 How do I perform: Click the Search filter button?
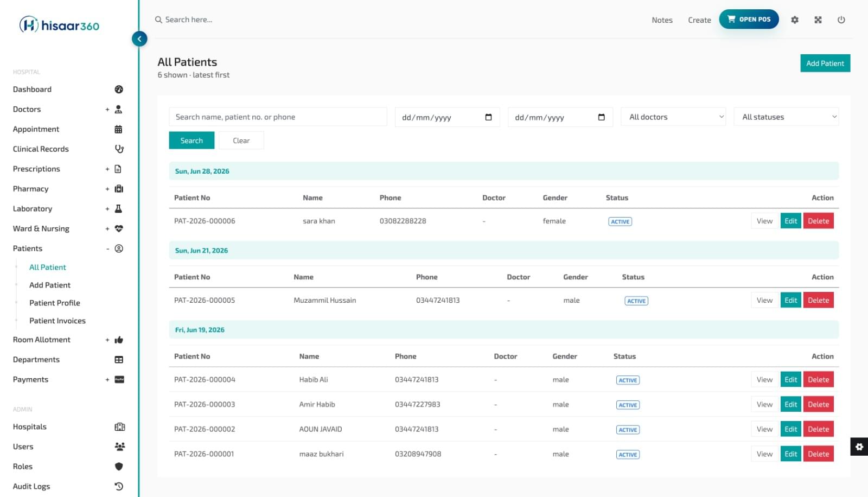(192, 141)
